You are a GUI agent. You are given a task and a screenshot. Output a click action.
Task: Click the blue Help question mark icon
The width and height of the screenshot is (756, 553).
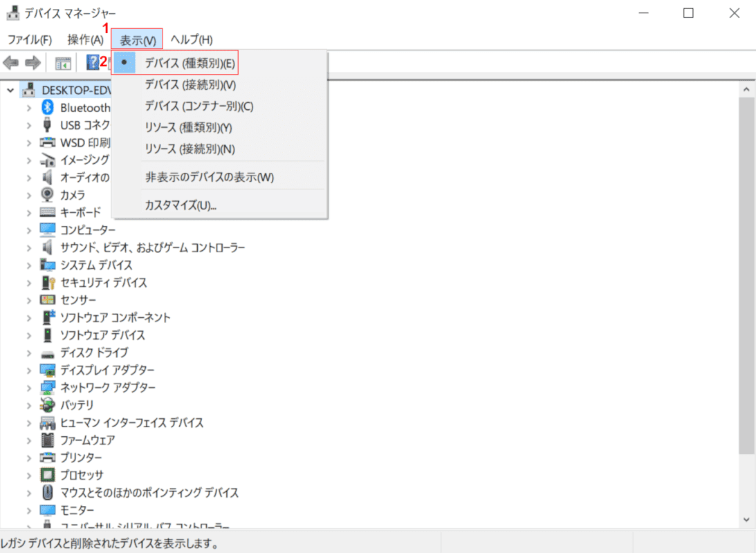click(93, 62)
